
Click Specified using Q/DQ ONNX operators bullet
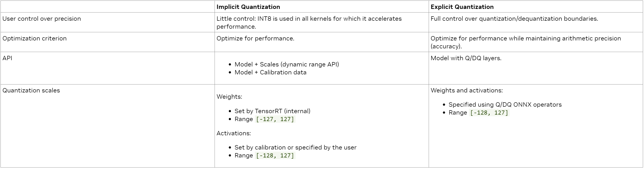[505, 105]
